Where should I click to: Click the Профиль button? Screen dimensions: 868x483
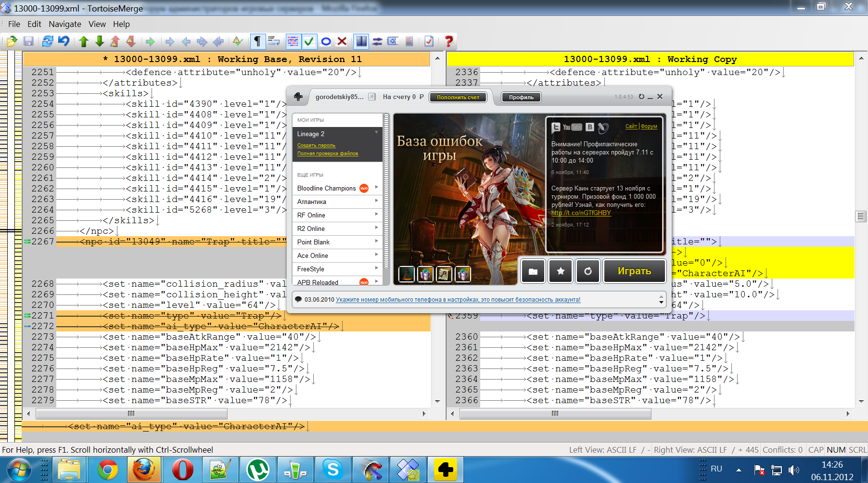[x=522, y=97]
